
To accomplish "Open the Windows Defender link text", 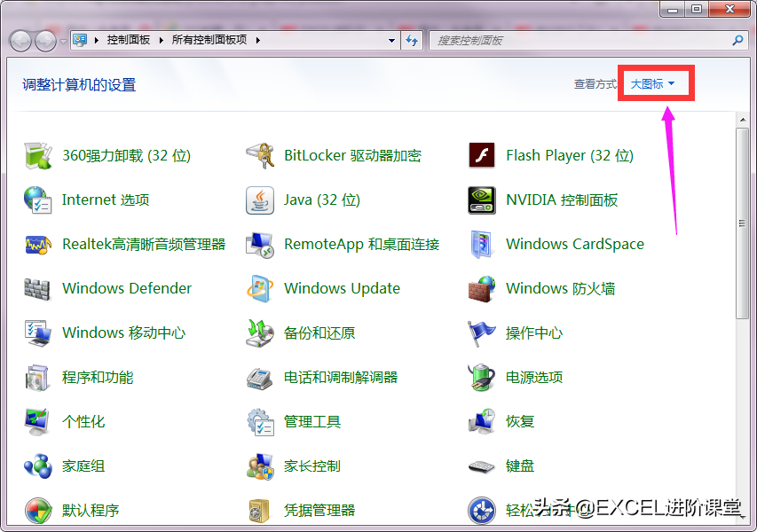I will (x=127, y=288).
